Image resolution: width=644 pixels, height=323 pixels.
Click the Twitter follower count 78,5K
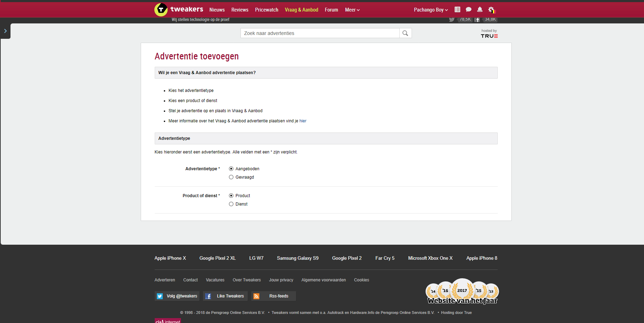(465, 20)
